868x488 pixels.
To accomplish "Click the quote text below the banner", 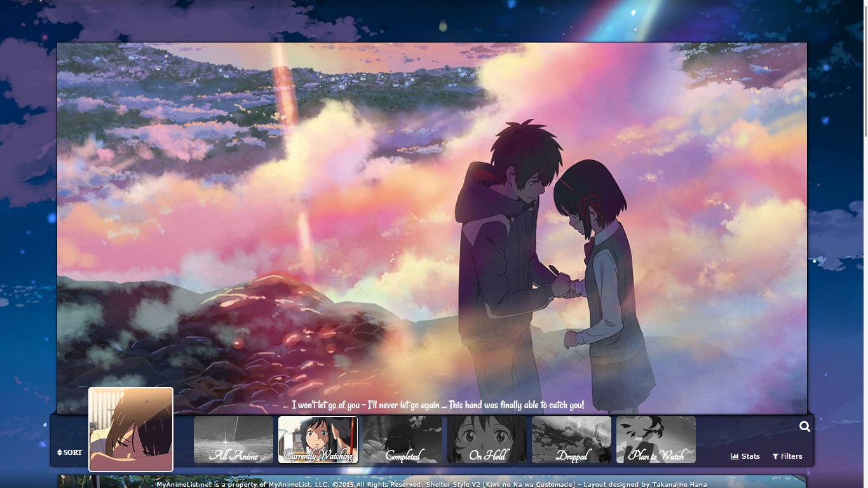I will [x=438, y=405].
